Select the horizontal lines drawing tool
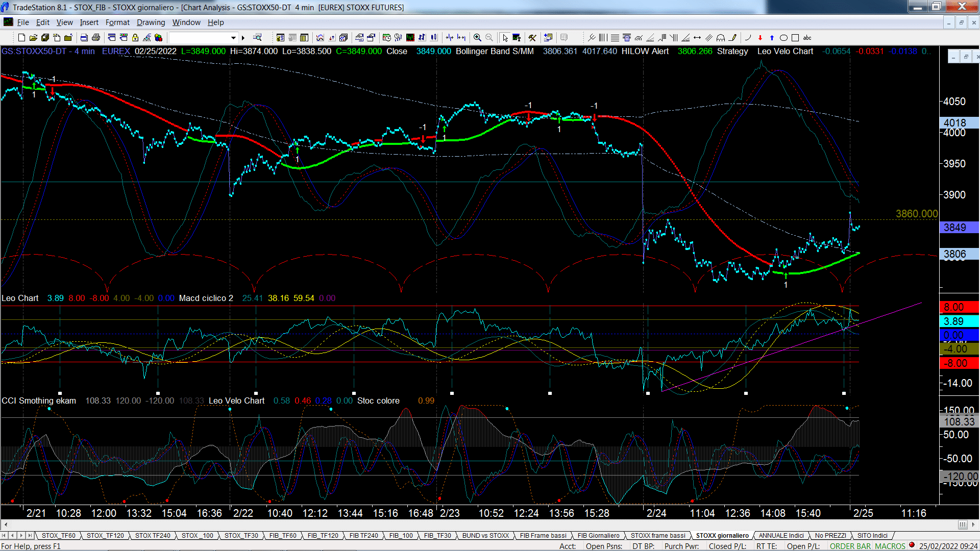Image resolution: width=980 pixels, height=551 pixels. click(615, 38)
